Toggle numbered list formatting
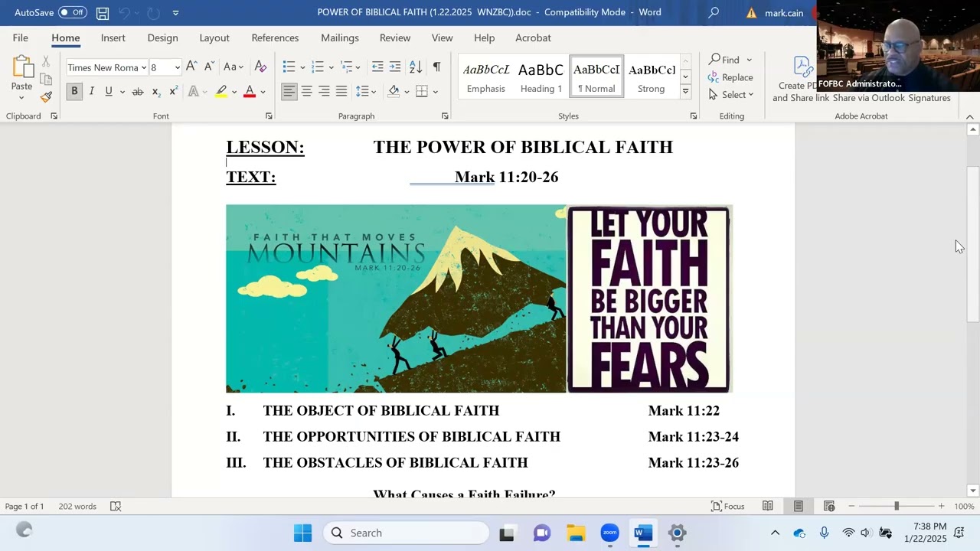The width and height of the screenshot is (980, 551). (x=318, y=67)
